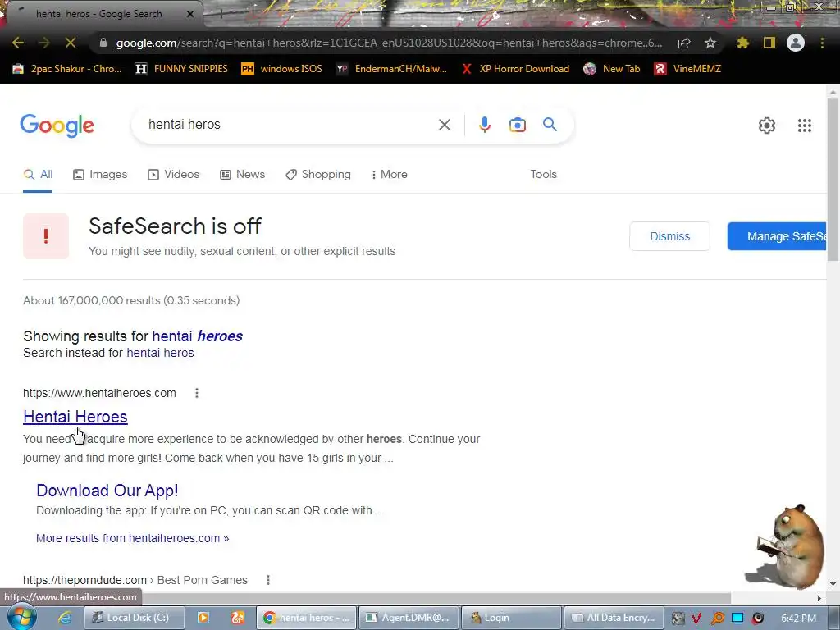
Task: Open the Chrome extensions puzzle icon
Action: point(743,43)
